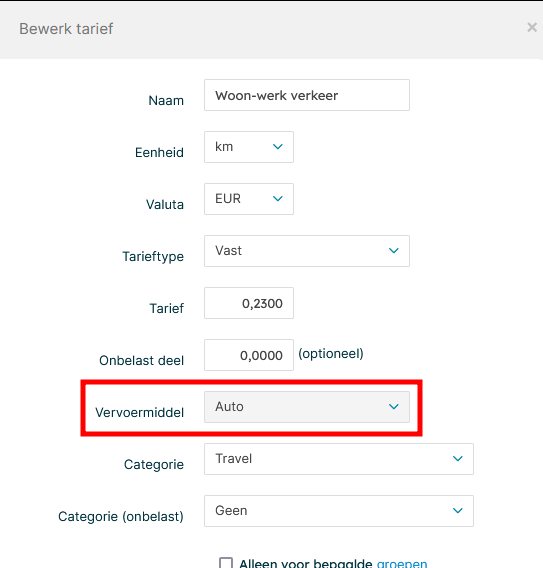Viewport: 543px width, 568px height.
Task: Open the Categorie (onbelast) Geen dropdown
Action: [339, 511]
